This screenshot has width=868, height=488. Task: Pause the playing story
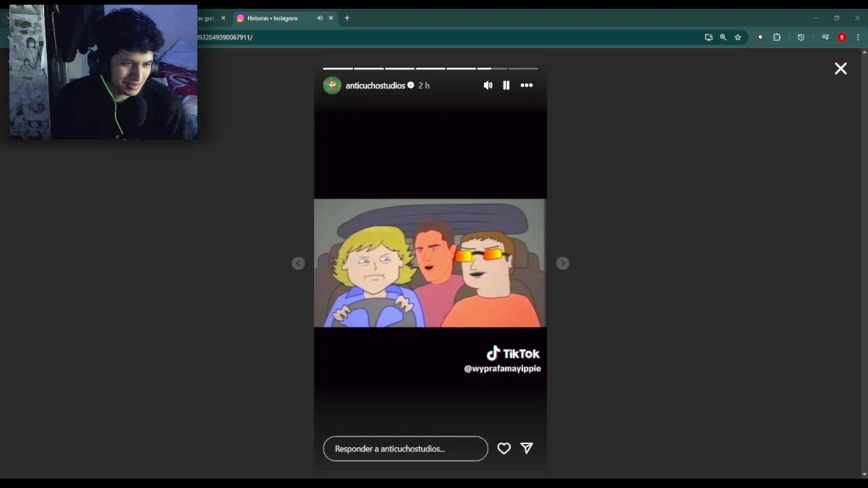(x=506, y=85)
